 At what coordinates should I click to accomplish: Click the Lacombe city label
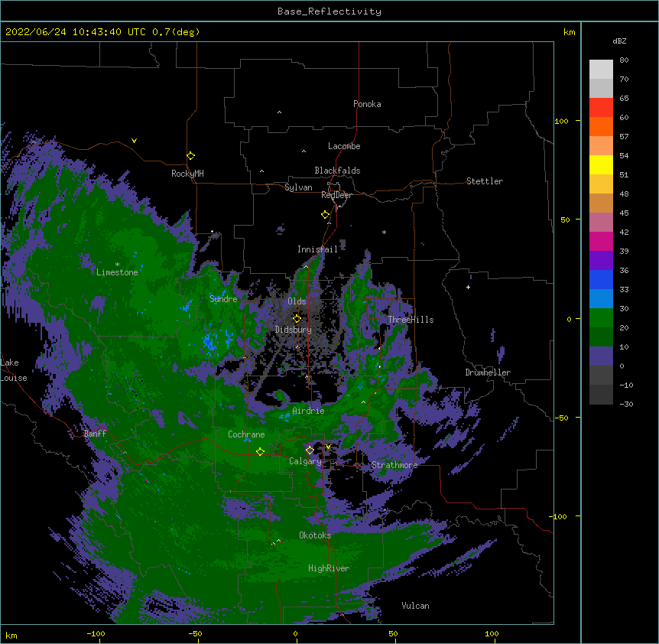[344, 146]
